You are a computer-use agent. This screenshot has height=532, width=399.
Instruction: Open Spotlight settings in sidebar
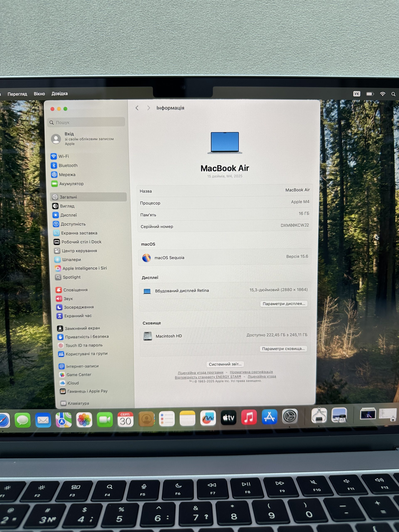pyautogui.click(x=68, y=277)
